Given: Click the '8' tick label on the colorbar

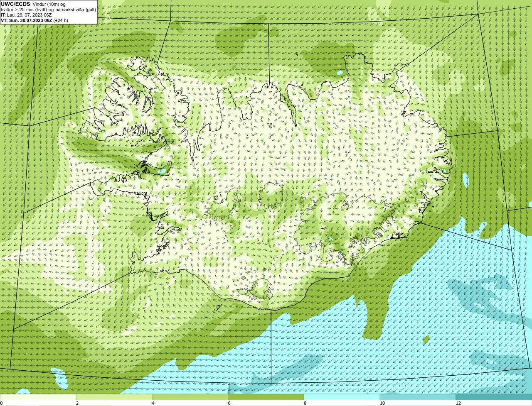Looking at the screenshot, I should [305, 403].
